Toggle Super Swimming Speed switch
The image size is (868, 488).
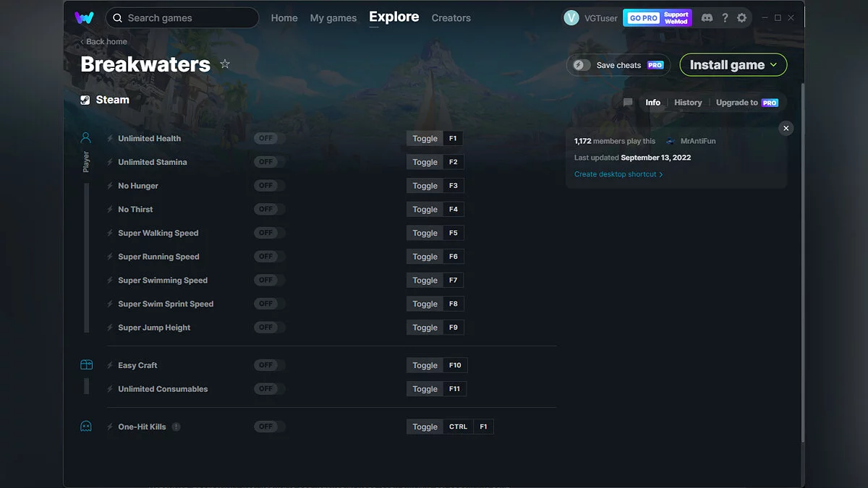[x=269, y=281]
